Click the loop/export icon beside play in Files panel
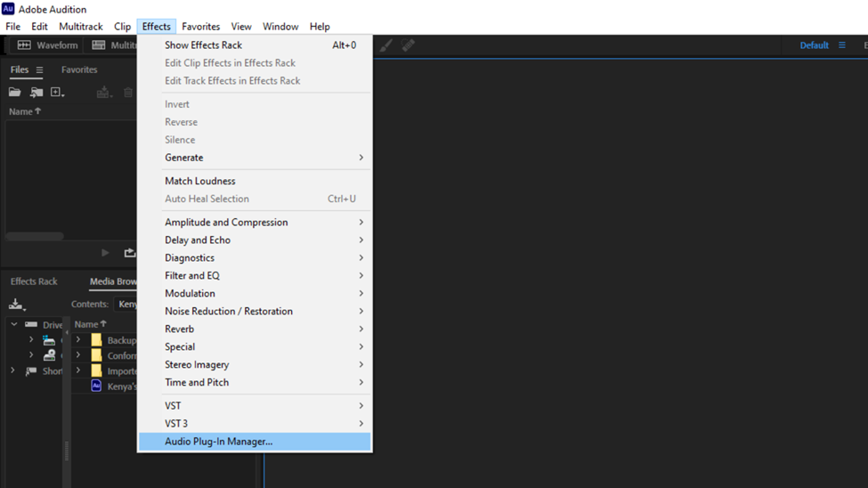This screenshot has height=488, width=868. pyautogui.click(x=130, y=253)
